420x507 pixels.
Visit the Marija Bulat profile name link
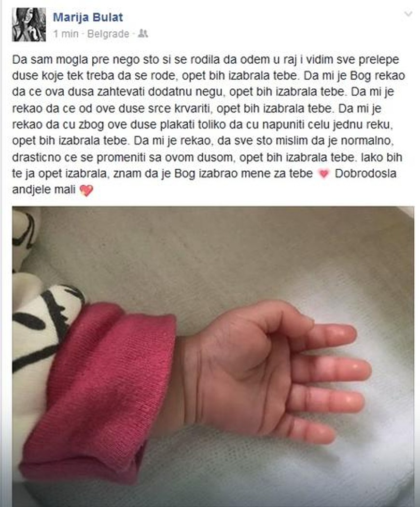pos(88,17)
